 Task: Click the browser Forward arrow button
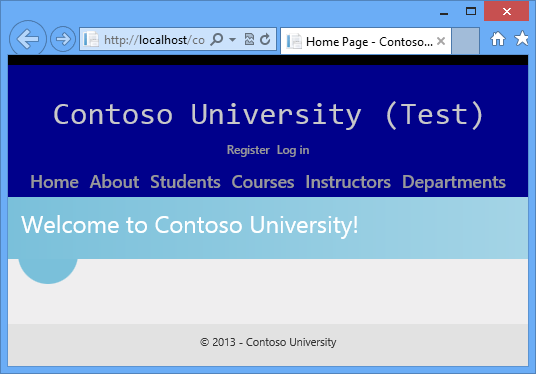tap(63, 39)
